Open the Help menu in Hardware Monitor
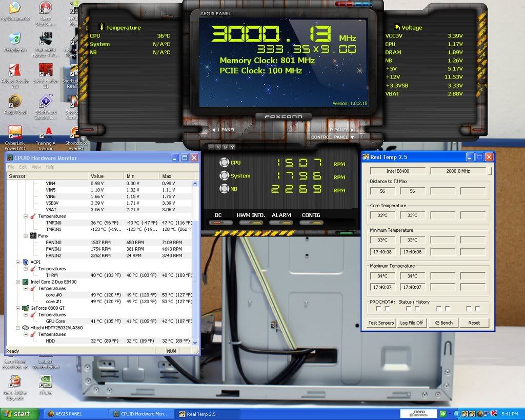This screenshot has height=420, width=525. pos(50,167)
